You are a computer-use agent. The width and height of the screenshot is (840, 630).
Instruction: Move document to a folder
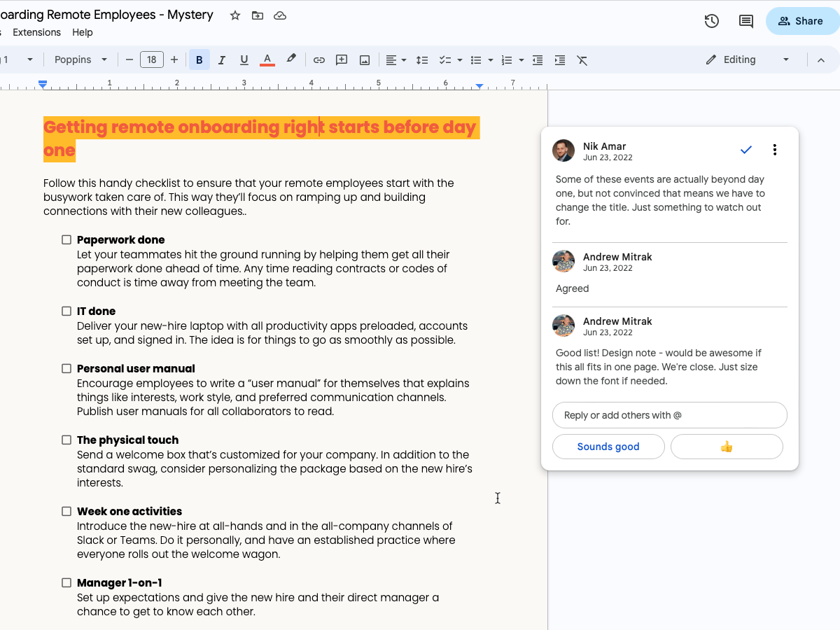258,15
